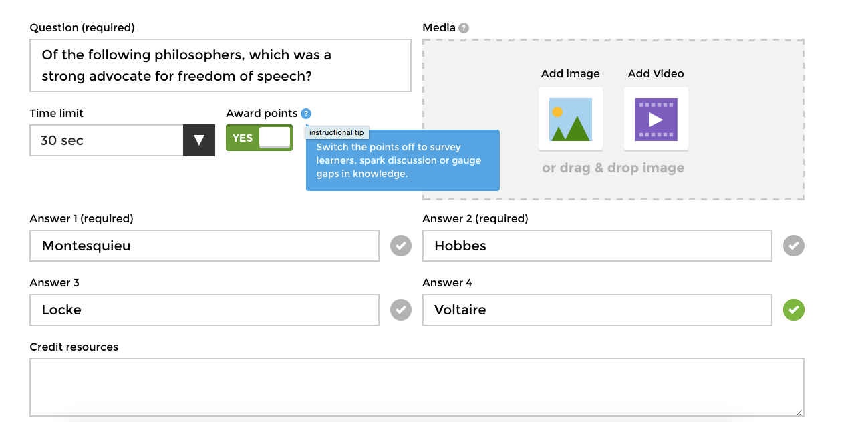Click inside the Credit resources textarea
Viewport: 868px width, 422px height.
[x=416, y=387]
